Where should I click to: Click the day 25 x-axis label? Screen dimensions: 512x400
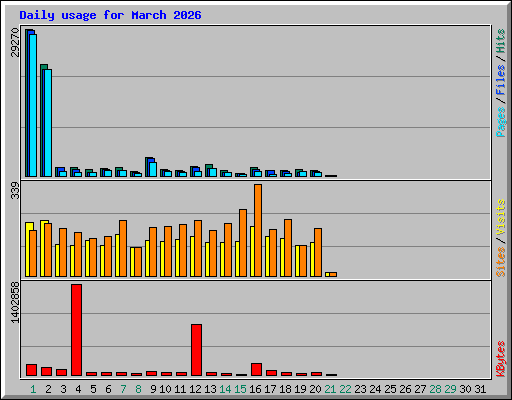point(390,389)
